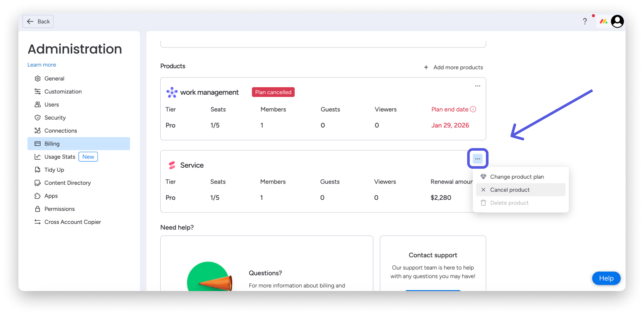Open the user profile avatar
Screen dimensions: 644x315
[617, 21]
